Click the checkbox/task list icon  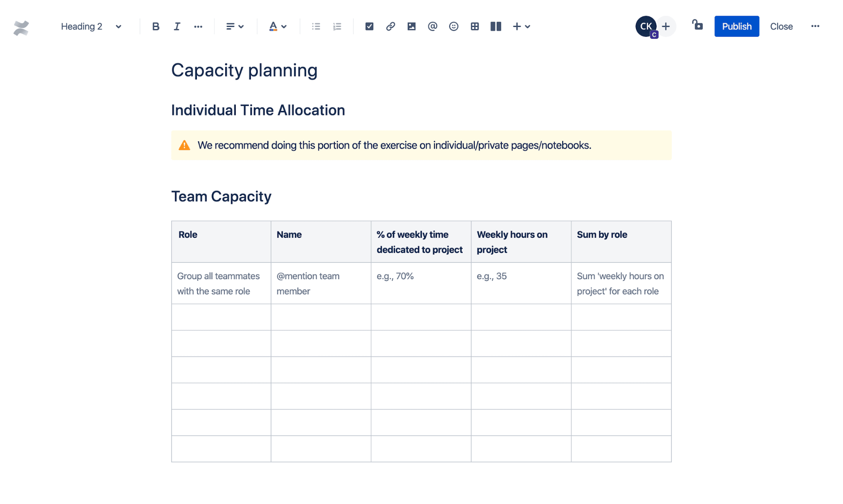click(x=369, y=27)
